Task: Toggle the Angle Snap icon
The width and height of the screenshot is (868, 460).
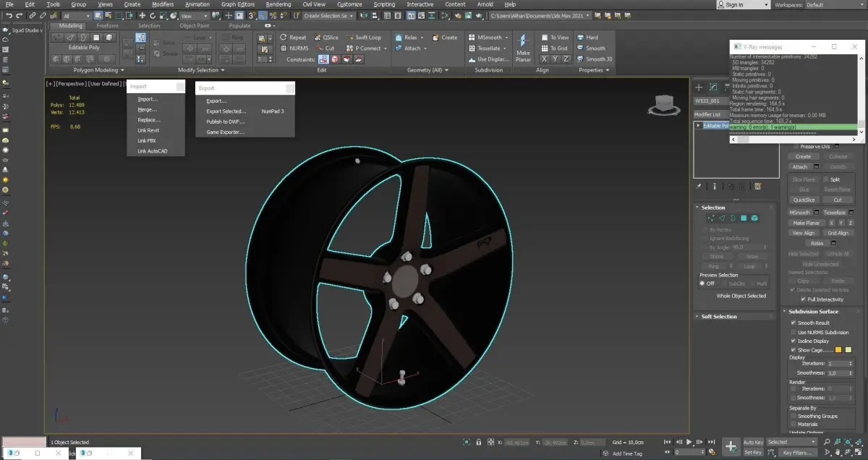Action: tap(263, 15)
